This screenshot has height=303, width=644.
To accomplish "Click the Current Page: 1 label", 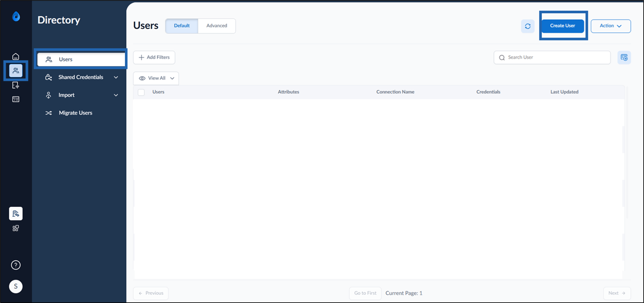I will click(404, 293).
